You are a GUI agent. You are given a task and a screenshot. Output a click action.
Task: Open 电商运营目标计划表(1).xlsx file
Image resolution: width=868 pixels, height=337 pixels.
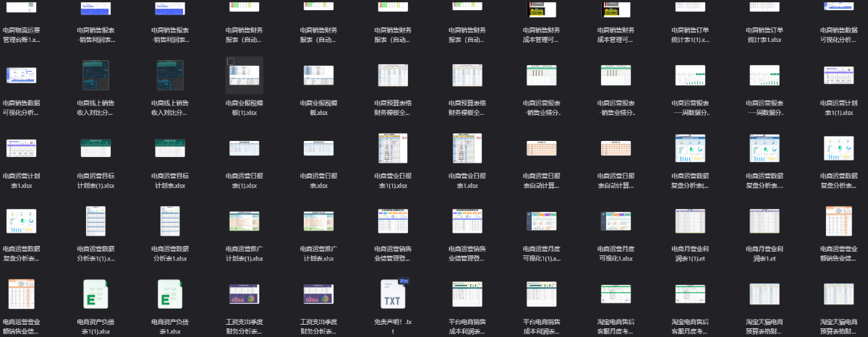pyautogui.click(x=95, y=149)
